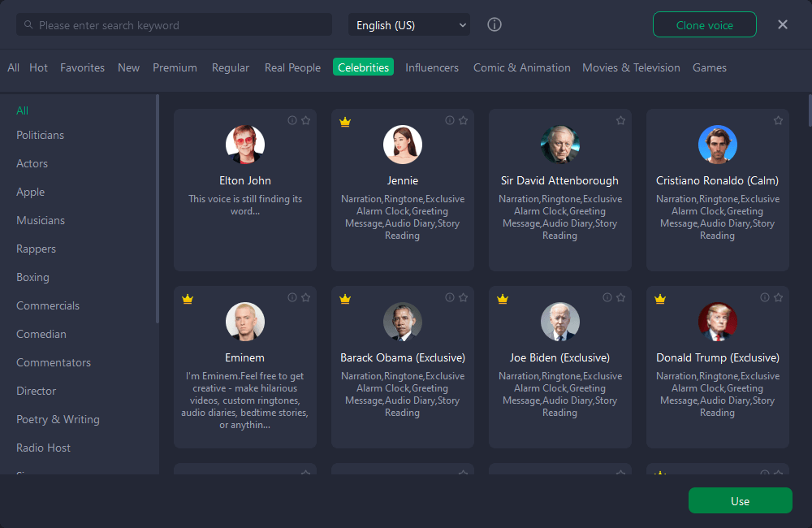The image size is (812, 528).
Task: Favorite the Sir David Attenborough voice
Action: coord(620,120)
